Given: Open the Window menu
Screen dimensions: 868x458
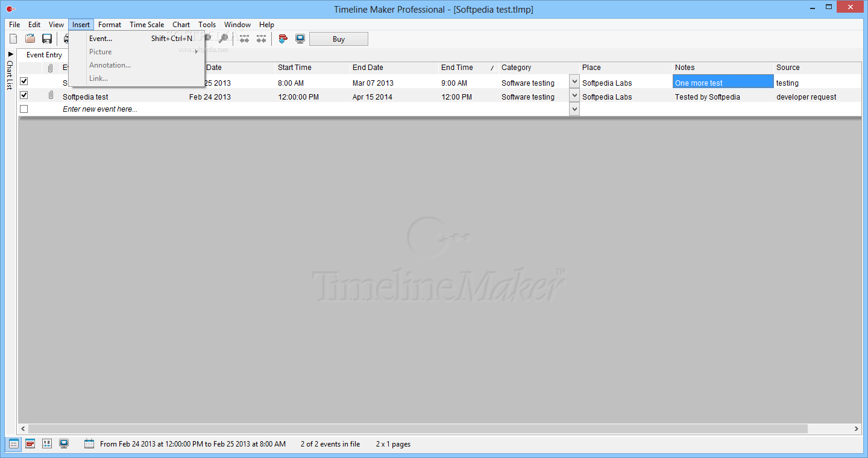Looking at the screenshot, I should click(x=237, y=25).
